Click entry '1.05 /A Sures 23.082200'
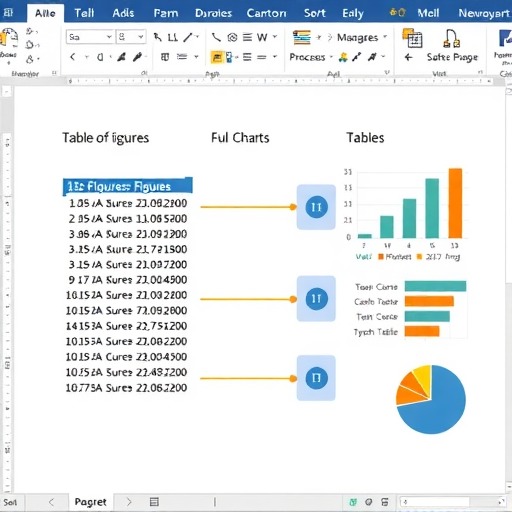Viewport: 512px width, 512px height. click(x=128, y=203)
